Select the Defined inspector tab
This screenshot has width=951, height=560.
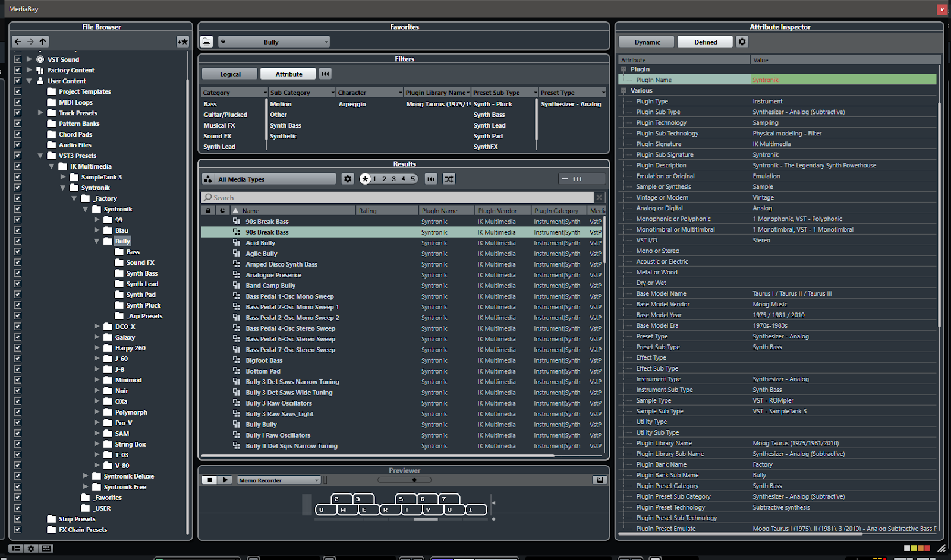click(x=706, y=42)
